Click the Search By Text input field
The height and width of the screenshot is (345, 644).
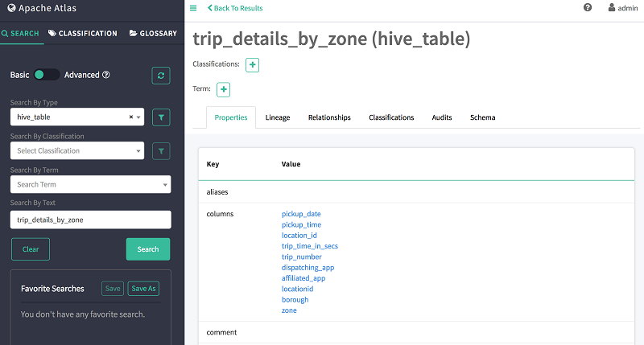click(x=90, y=220)
